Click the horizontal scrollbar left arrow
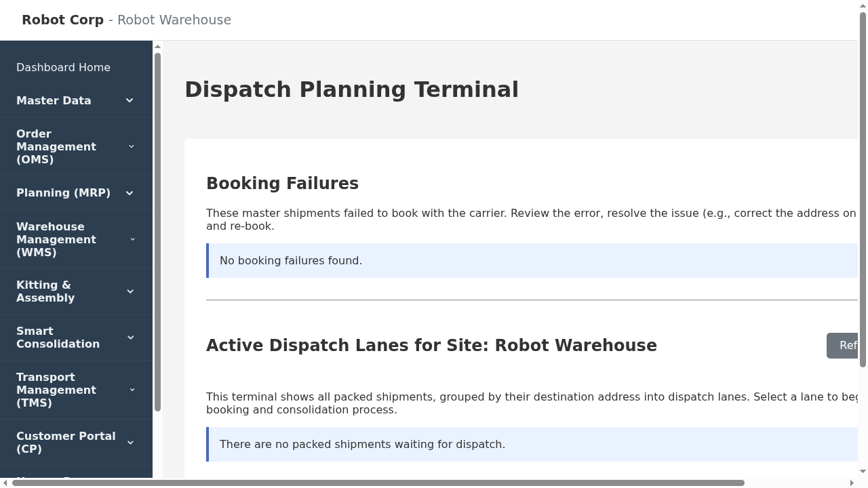Viewport: 868px width, 488px height. pos(5,483)
